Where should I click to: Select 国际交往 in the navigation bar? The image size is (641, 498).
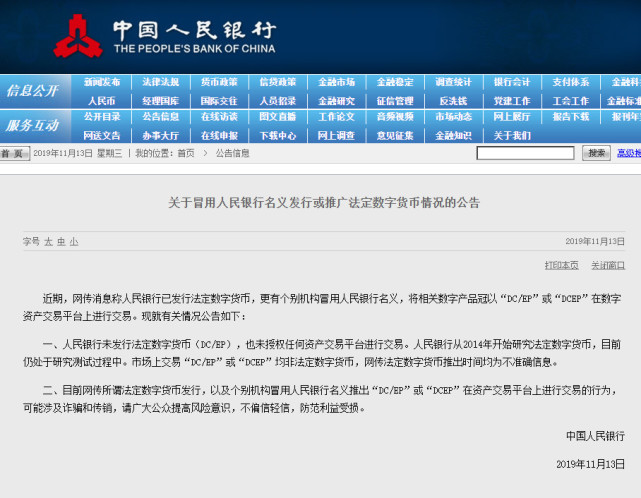[219, 101]
